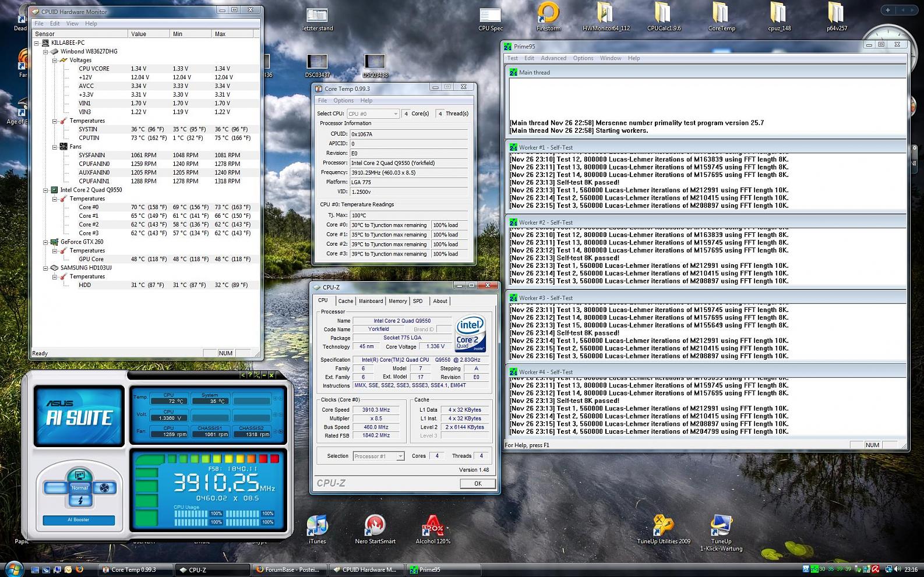Open Test menu in Prime95
The height and width of the screenshot is (577, 924).
point(513,58)
